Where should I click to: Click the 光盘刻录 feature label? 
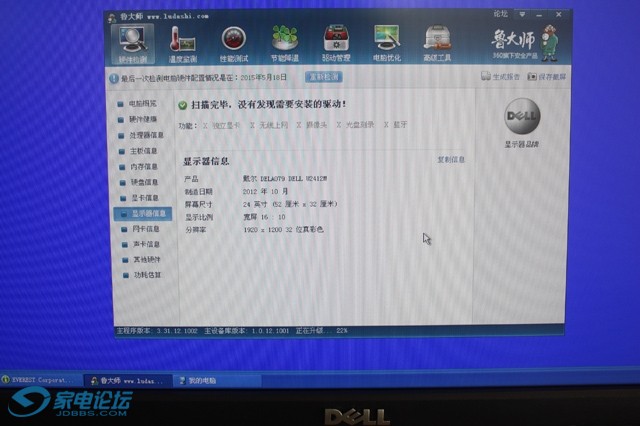coord(360,124)
